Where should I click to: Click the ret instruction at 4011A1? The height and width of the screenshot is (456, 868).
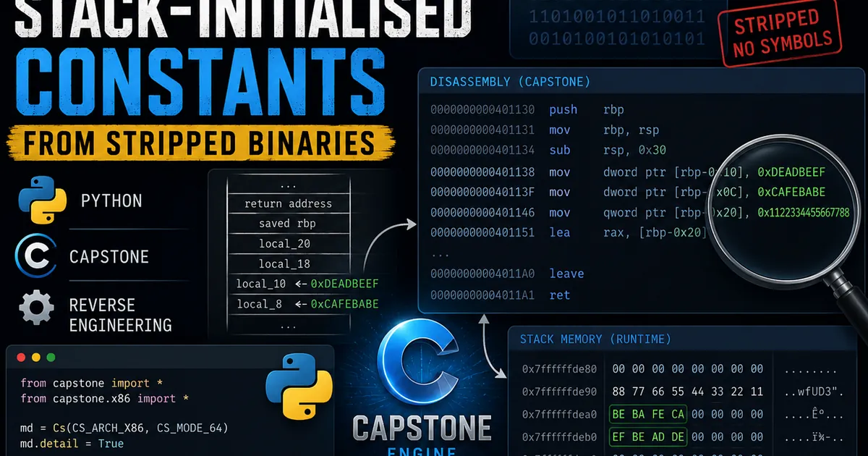tap(560, 295)
